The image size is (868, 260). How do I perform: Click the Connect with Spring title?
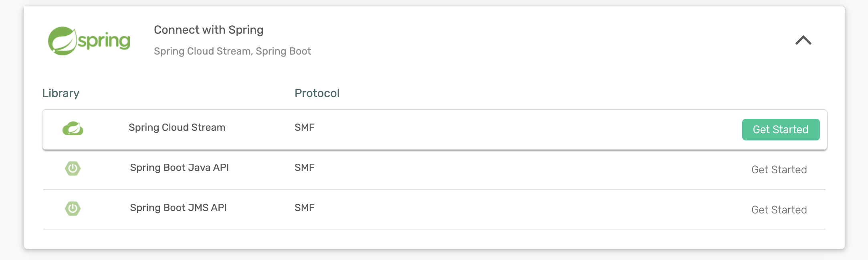[209, 29]
